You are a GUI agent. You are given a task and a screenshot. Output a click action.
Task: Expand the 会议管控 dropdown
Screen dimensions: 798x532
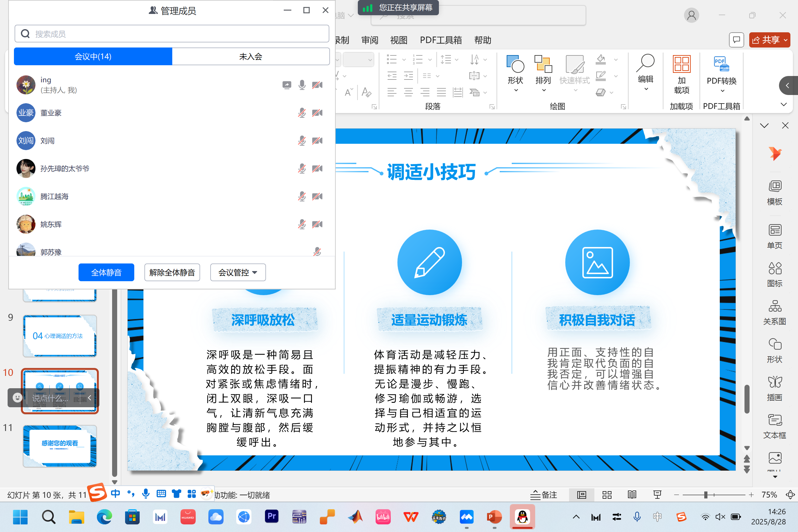[x=238, y=272]
